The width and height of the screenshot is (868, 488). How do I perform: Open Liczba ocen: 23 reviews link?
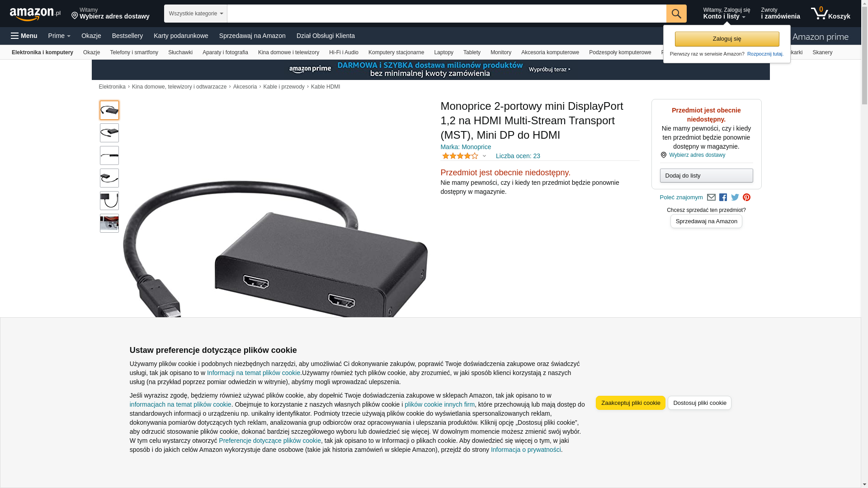518,156
